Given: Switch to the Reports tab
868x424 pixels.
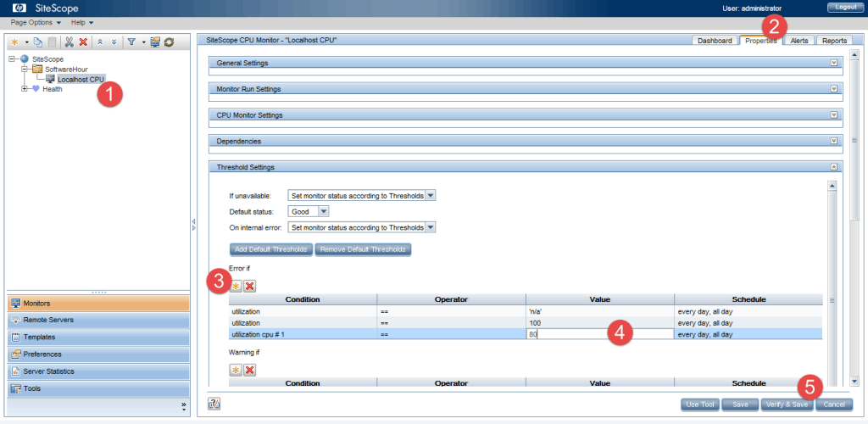Looking at the screenshot, I should (834, 41).
